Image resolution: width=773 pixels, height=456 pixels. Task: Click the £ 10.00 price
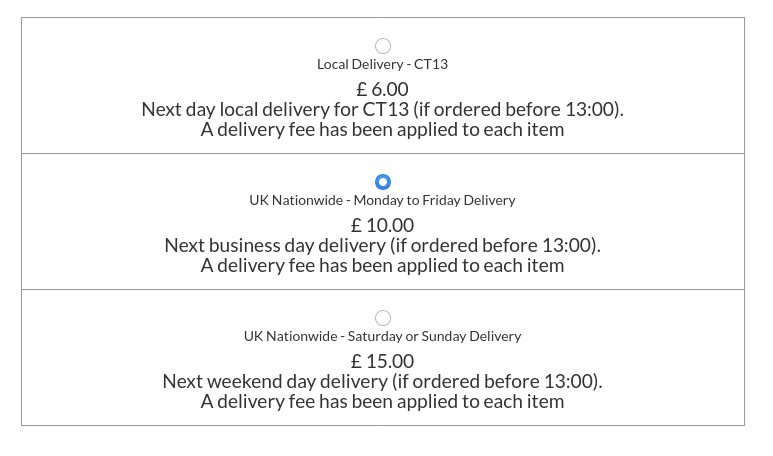[x=382, y=225]
